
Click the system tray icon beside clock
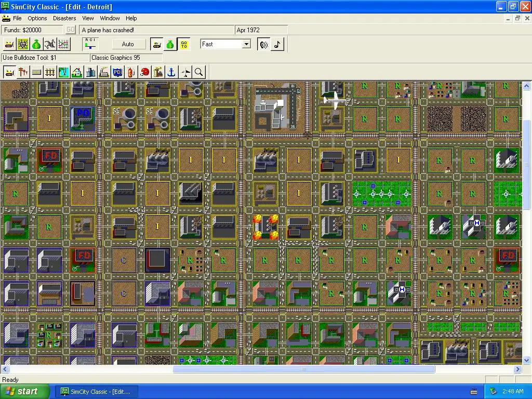point(494,392)
